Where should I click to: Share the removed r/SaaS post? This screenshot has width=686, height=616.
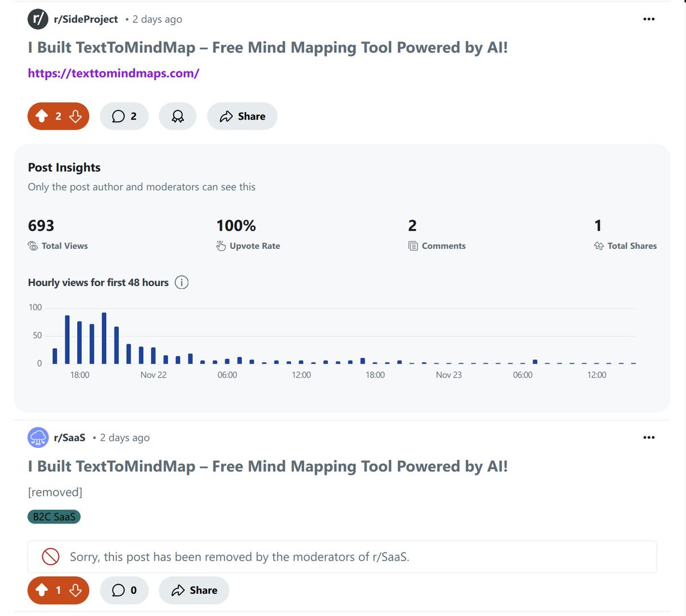194,590
